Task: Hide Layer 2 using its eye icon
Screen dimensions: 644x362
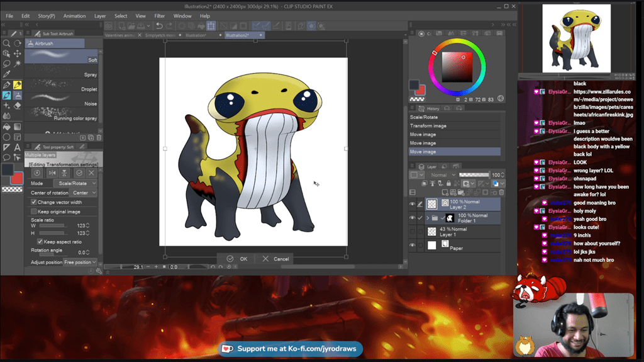Action: pos(413,204)
